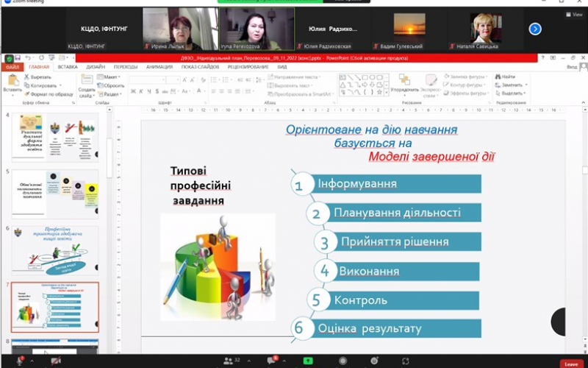The image size is (588, 368).
Task: Undo the last action in PowerPoint
Action: point(28,58)
